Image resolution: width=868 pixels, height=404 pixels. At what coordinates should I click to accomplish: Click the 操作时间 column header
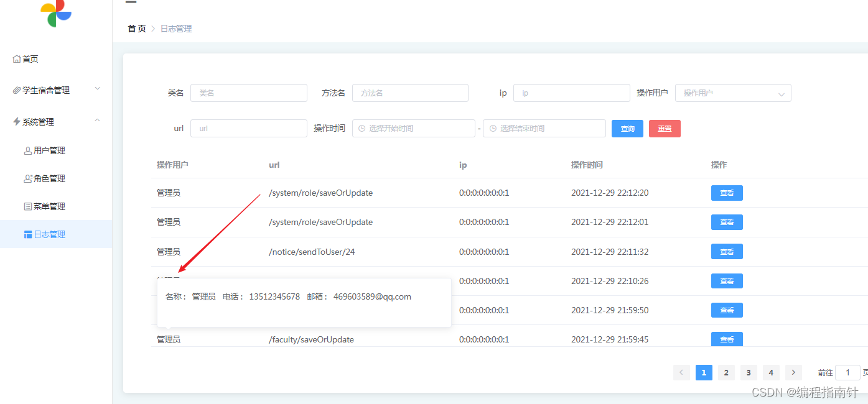coord(587,165)
